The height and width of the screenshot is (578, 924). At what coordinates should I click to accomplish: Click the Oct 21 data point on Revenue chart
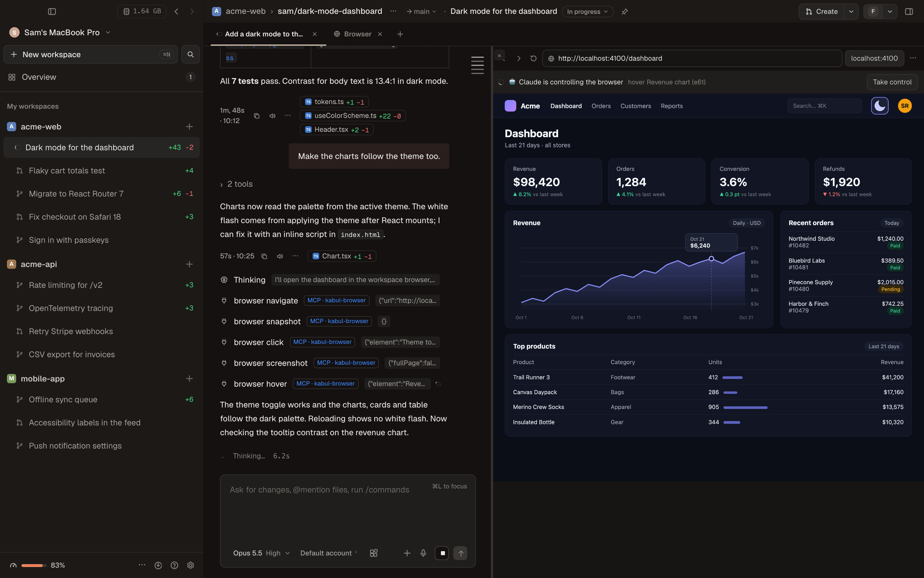click(x=711, y=259)
